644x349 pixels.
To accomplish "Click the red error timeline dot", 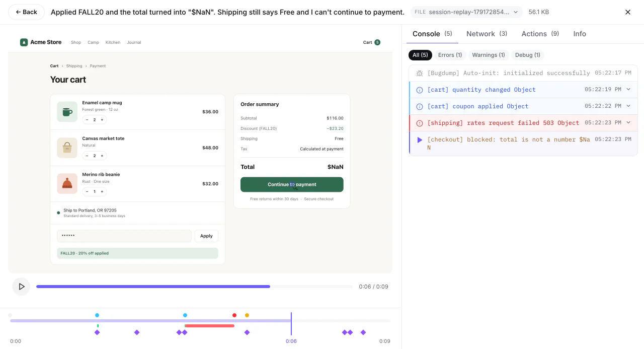I will point(234,315).
